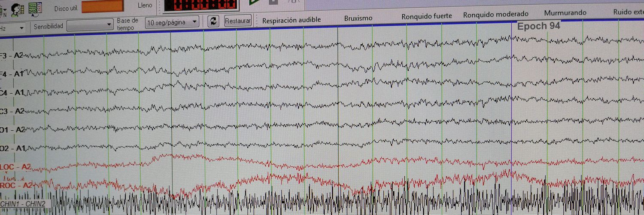Click the refresh arrows icon
644x215 pixels.
(x=213, y=21)
